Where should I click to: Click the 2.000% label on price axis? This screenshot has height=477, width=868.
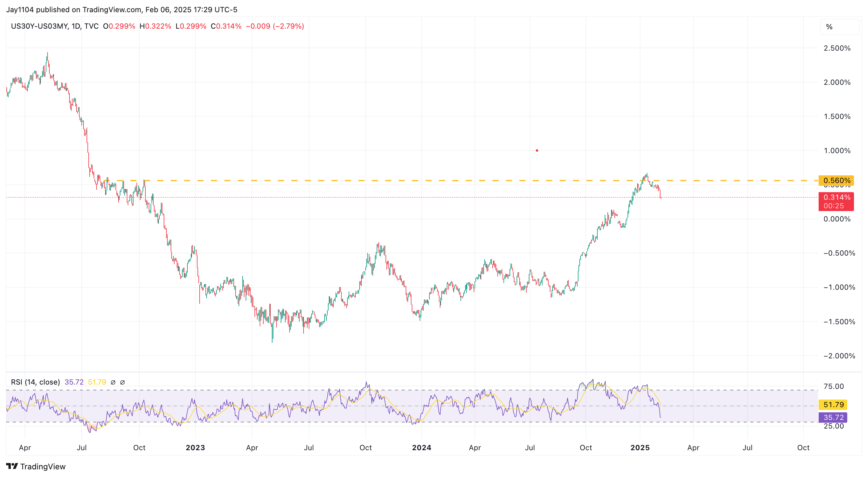pyautogui.click(x=837, y=82)
